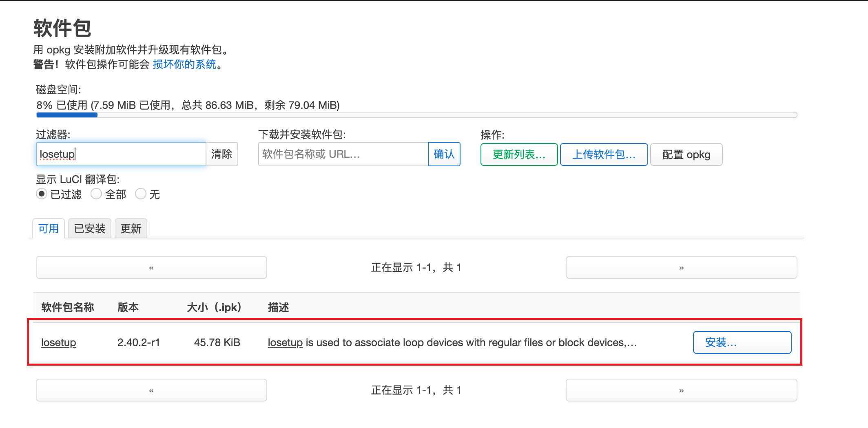
Task: Click the top next page » button
Action: (x=681, y=267)
